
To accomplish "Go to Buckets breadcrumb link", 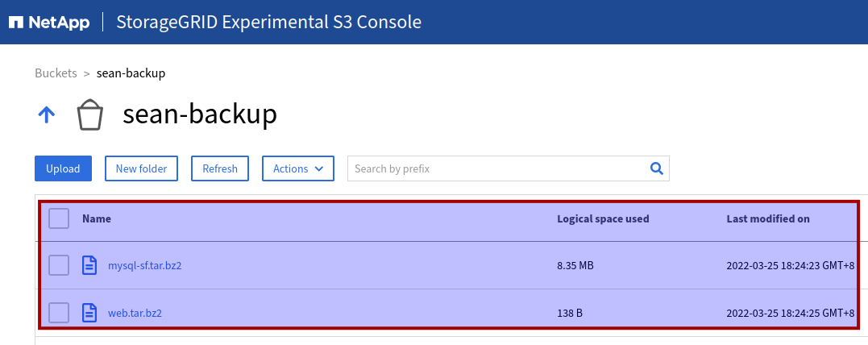I will (56, 73).
